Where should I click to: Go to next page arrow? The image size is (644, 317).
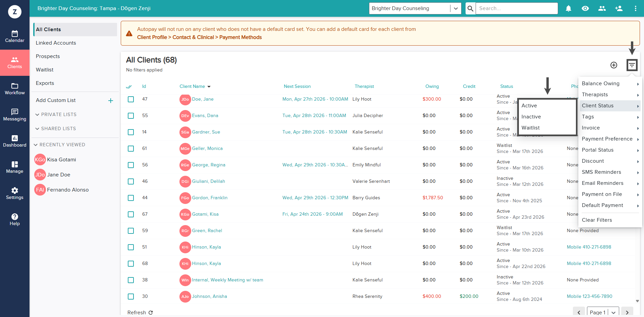tap(627, 312)
